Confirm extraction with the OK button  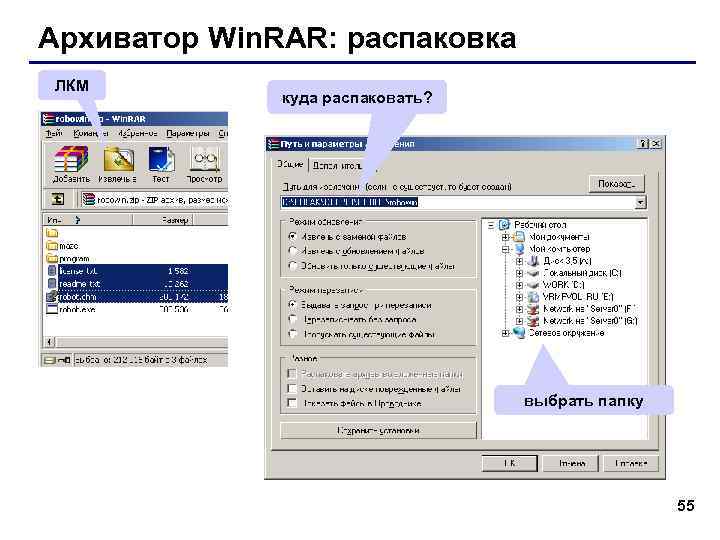coord(509,463)
